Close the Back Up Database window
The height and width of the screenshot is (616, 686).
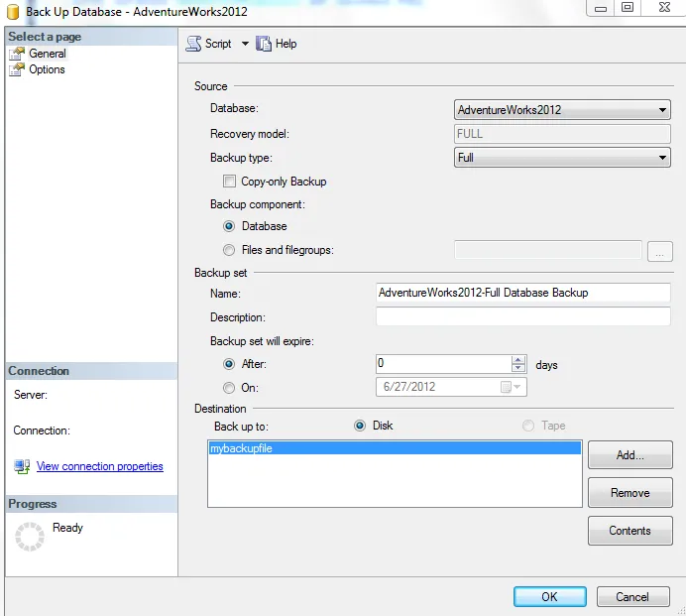(664, 8)
